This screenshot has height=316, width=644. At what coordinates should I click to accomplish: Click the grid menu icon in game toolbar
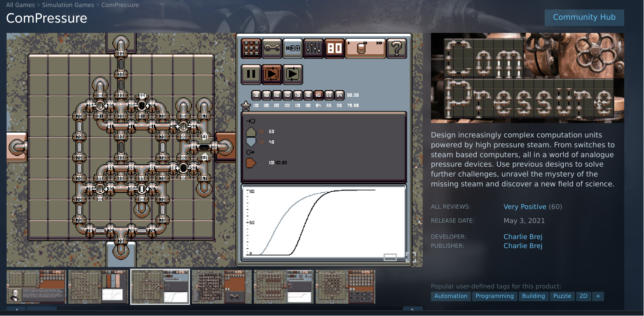(x=251, y=49)
